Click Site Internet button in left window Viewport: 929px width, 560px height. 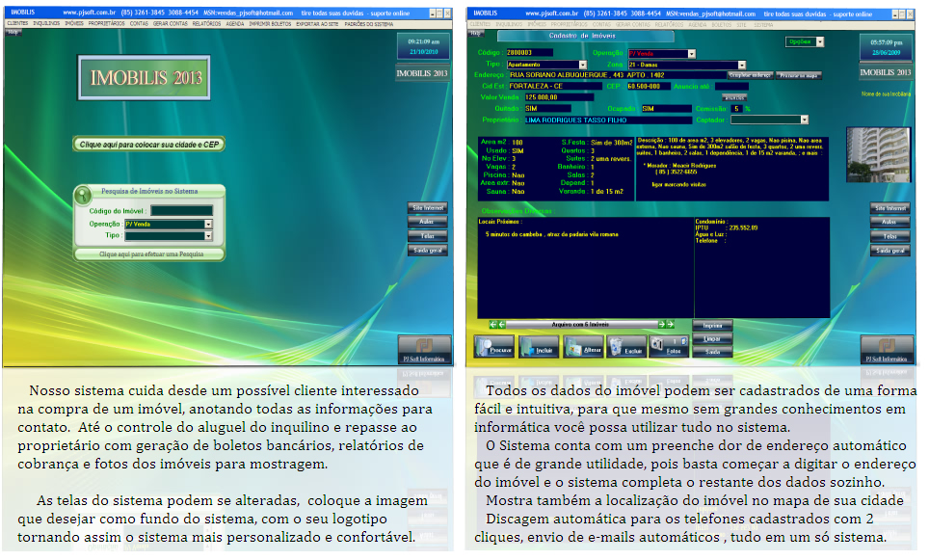(x=428, y=208)
